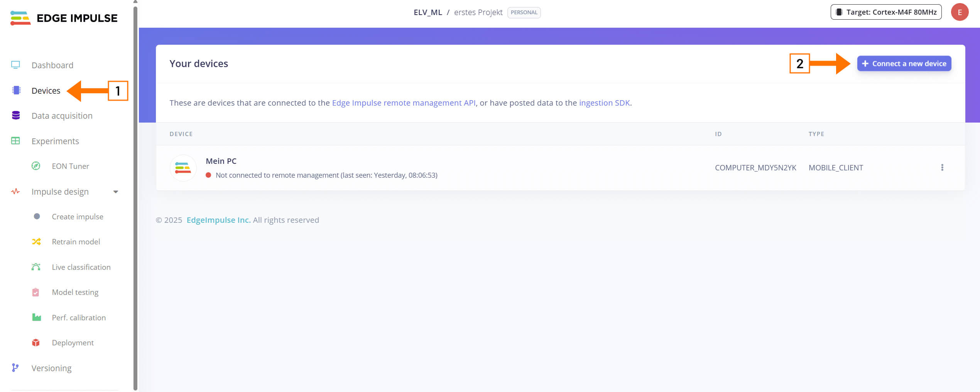Click the ELV_ML breadcrumb link
This screenshot has width=980, height=392.
[428, 12]
